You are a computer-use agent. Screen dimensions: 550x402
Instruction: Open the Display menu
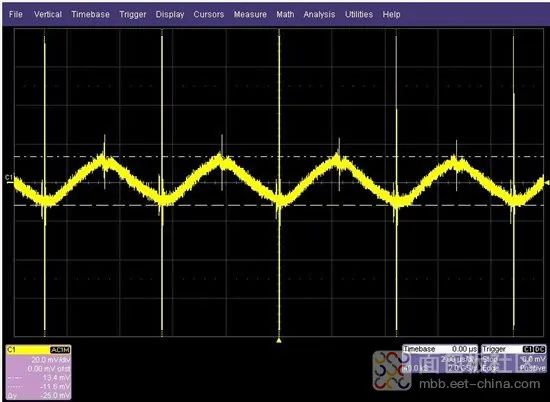click(x=170, y=14)
